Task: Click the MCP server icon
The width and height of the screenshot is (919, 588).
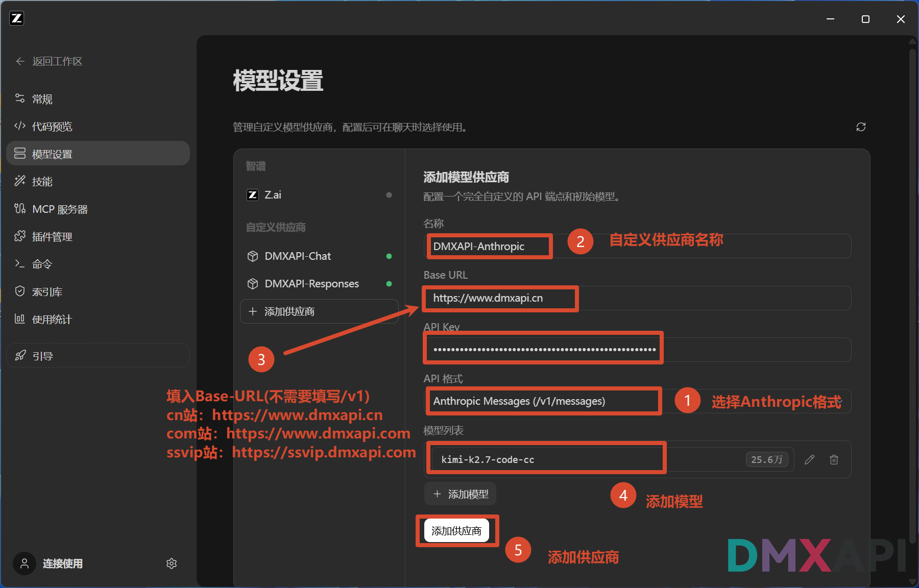Action: click(x=20, y=208)
